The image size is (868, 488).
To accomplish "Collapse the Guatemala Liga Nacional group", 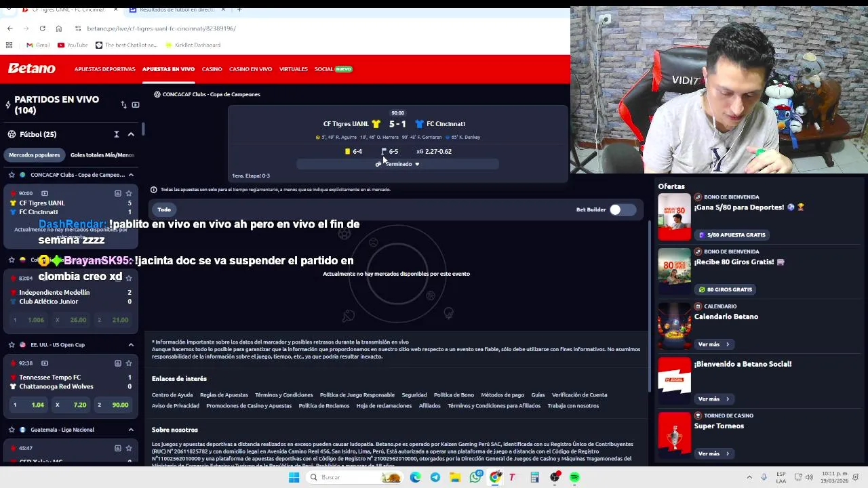I will pos(131,429).
